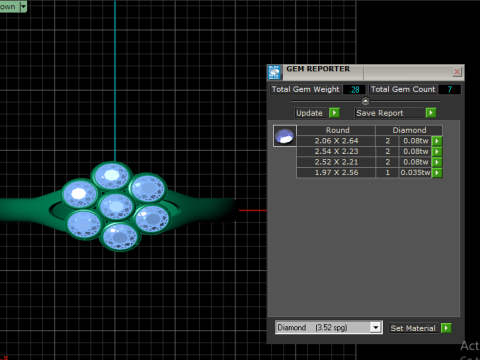This screenshot has height=360, width=480.
Task: Click the Set Material label
Action: point(413,328)
